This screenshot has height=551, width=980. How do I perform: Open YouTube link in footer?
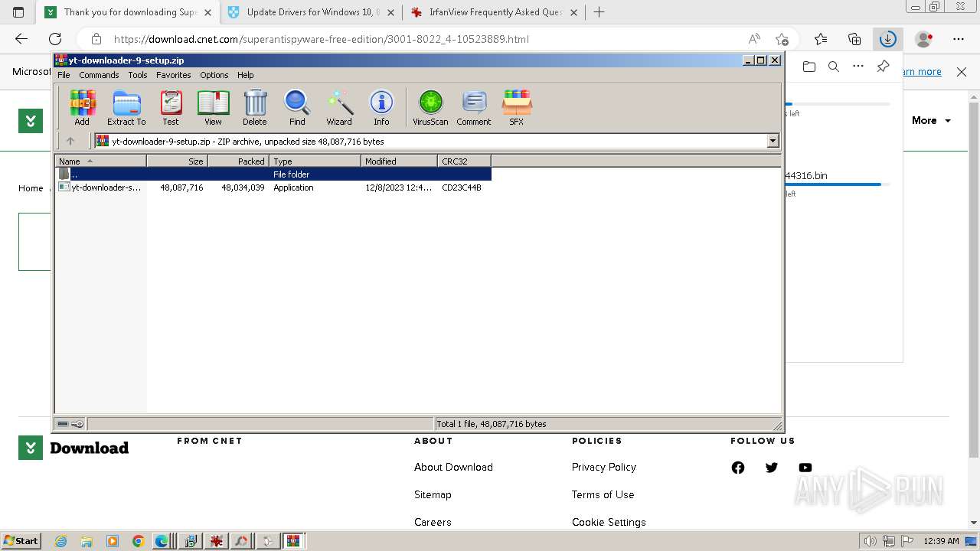[805, 468]
